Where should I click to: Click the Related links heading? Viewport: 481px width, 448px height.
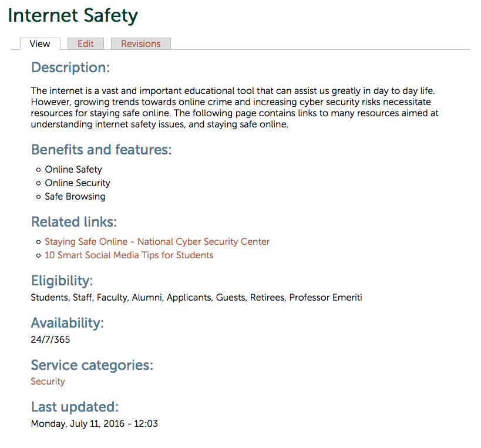point(74,222)
